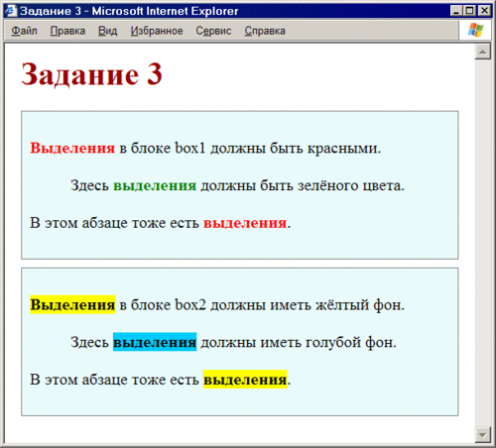
Task: Close the Internet Explorer window
Action: (484, 11)
